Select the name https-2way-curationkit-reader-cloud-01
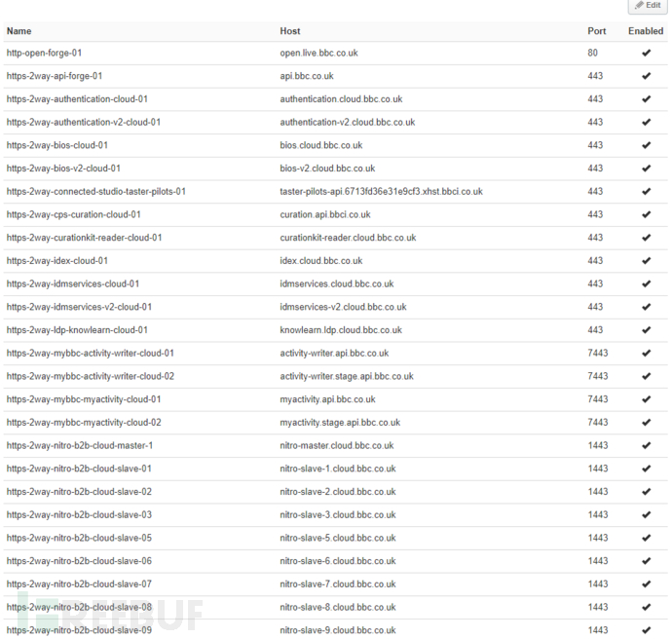The image size is (672, 639). click(85, 238)
